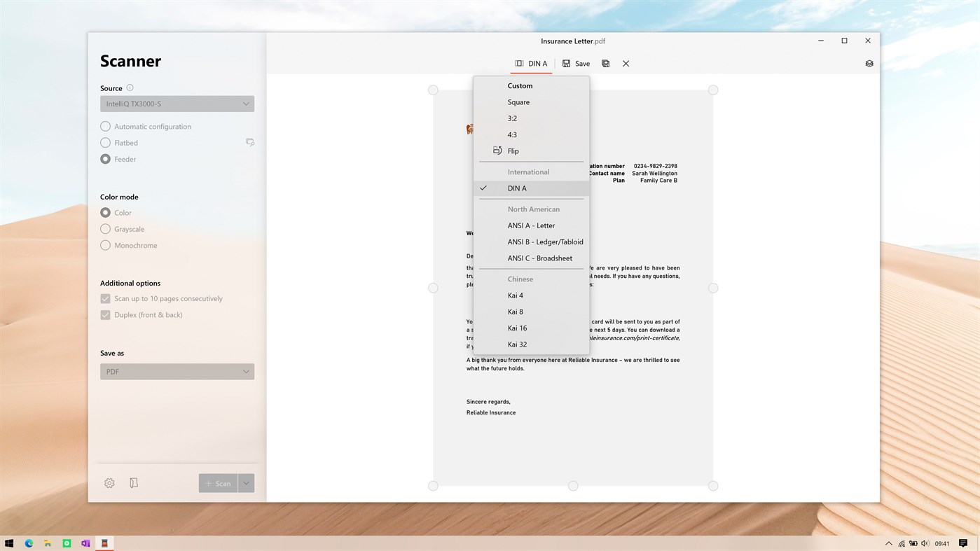Open the Source IntelliQ TX3000-S dropdown
Viewport: 980px width, 551px height.
pyautogui.click(x=177, y=104)
